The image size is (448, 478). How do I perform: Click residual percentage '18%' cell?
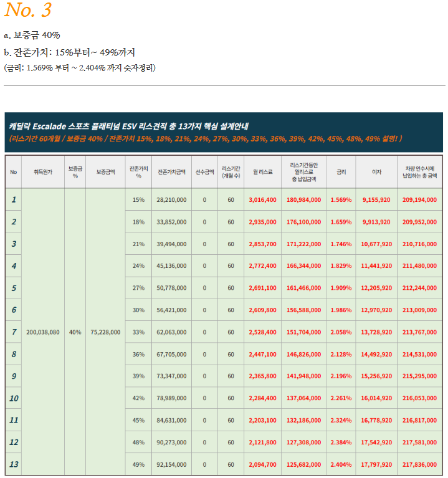click(138, 222)
